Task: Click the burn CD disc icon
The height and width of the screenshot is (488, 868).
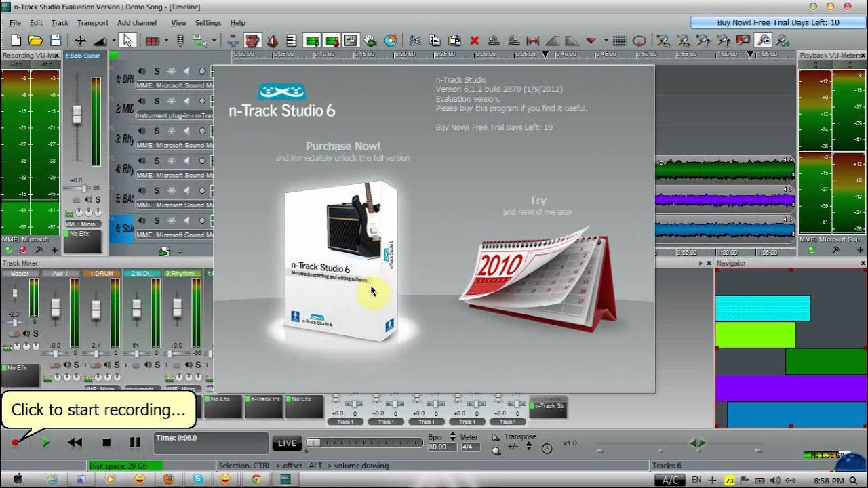Action: click(x=391, y=41)
